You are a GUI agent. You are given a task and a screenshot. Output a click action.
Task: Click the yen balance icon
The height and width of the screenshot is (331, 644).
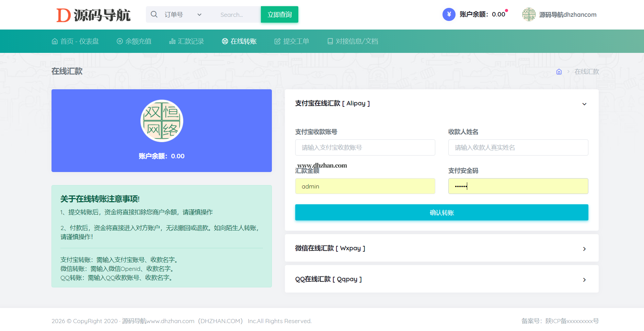tap(449, 14)
